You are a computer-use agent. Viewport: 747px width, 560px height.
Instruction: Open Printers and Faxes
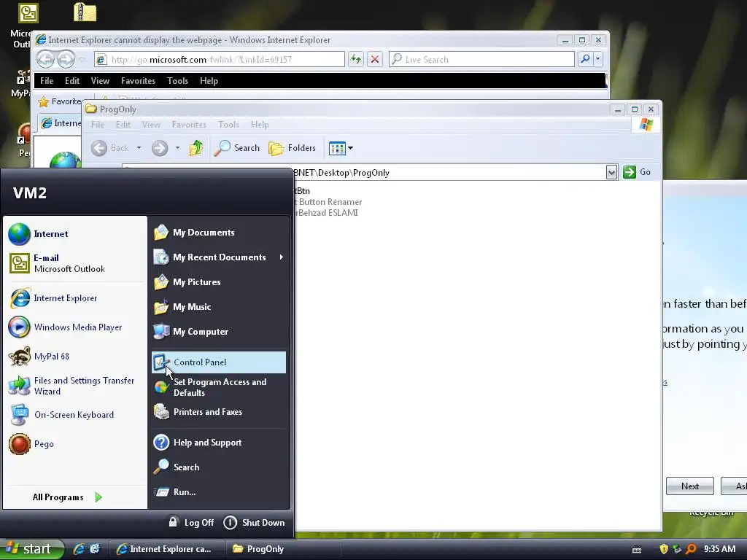tap(219, 412)
